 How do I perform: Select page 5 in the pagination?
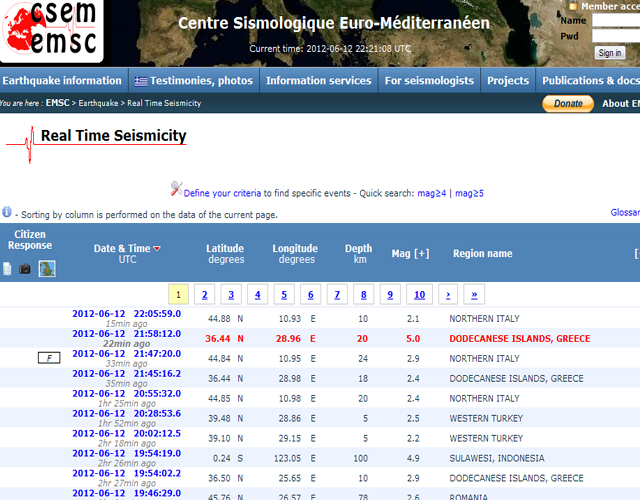click(x=284, y=294)
